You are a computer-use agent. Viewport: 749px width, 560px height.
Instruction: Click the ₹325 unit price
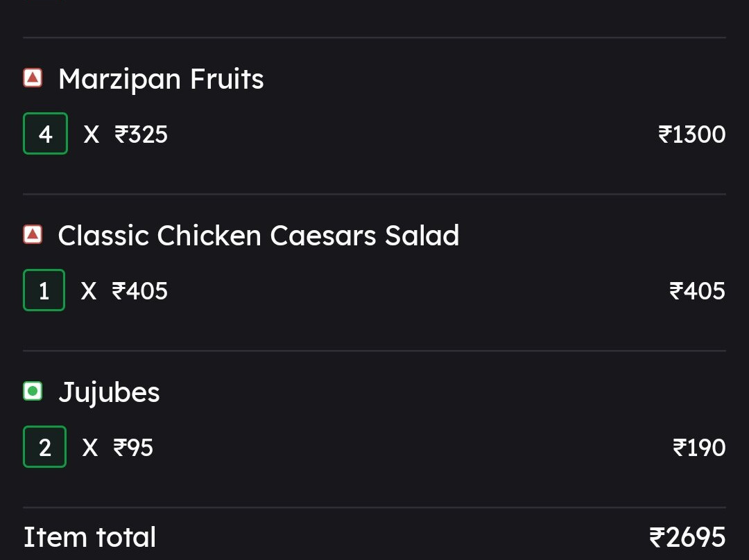[x=141, y=134]
